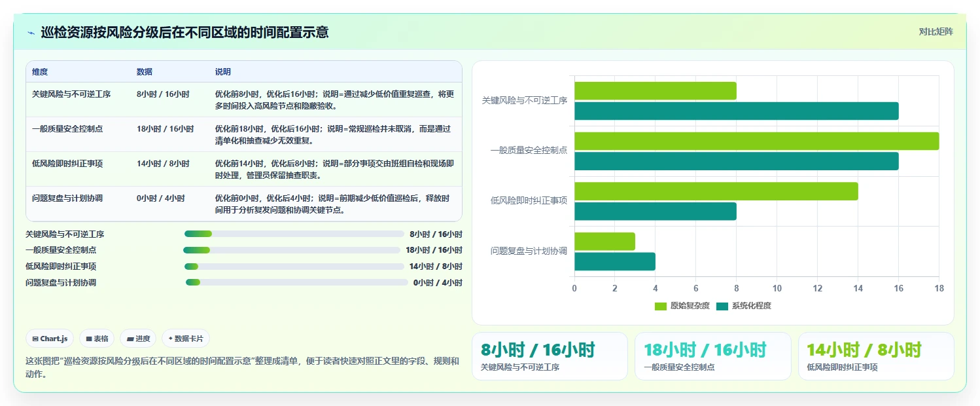The height and width of the screenshot is (406, 980).
Task: Click description starting 优化前8小时
Action: point(335,100)
